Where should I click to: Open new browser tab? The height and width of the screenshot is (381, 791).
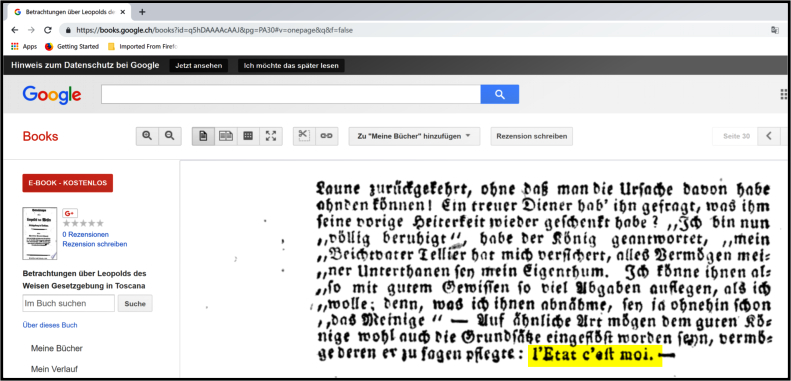pyautogui.click(x=142, y=12)
